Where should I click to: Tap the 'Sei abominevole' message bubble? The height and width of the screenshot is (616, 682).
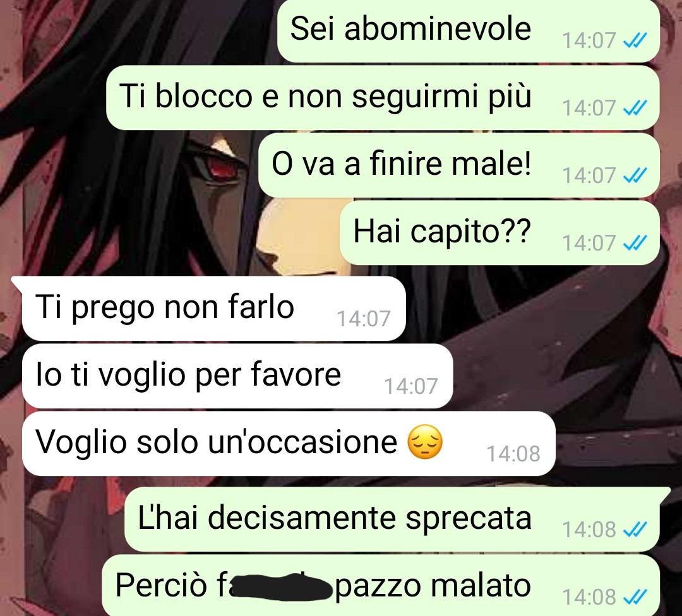pos(469,30)
